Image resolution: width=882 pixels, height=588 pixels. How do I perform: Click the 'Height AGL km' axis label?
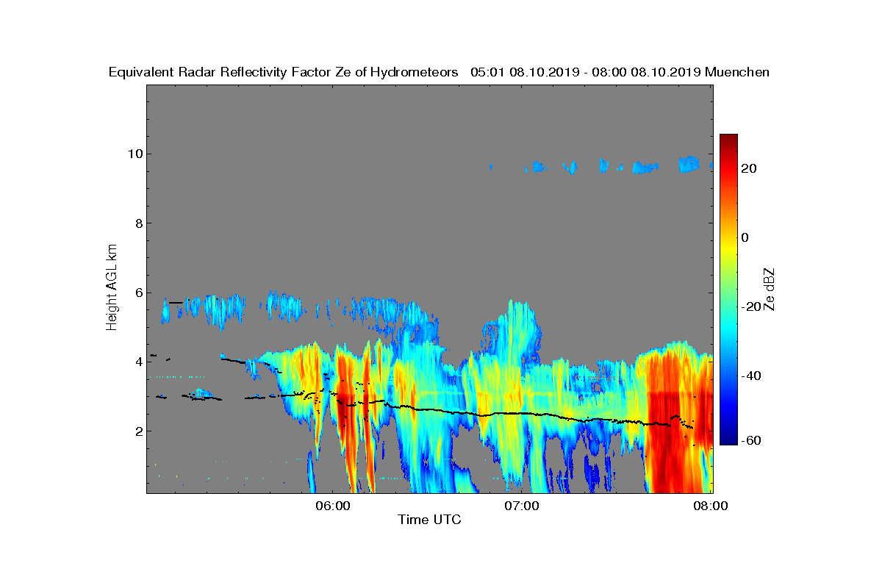click(x=112, y=287)
